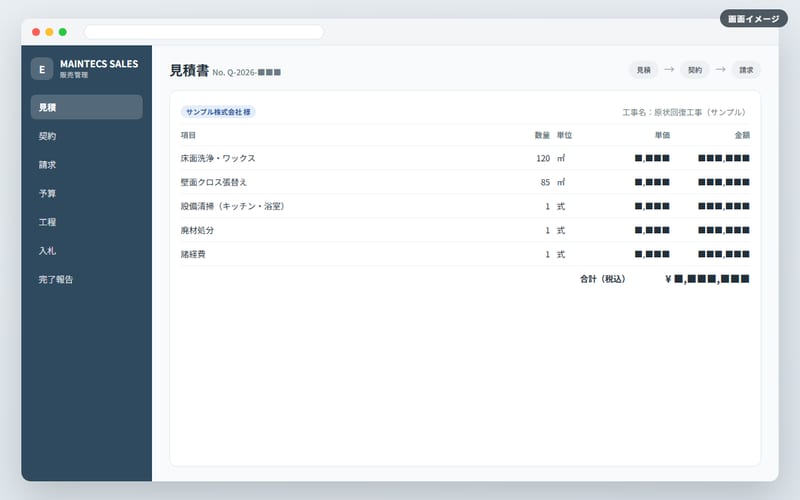Image resolution: width=800 pixels, height=500 pixels.
Task: Select the 諸経費 row item
Action: tap(193, 254)
